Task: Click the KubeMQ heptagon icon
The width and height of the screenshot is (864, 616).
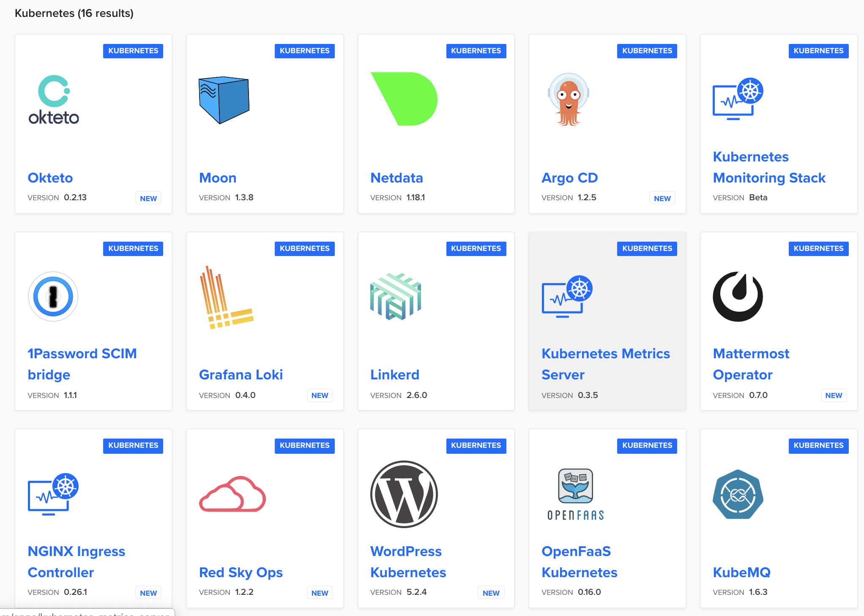Action: (738, 494)
